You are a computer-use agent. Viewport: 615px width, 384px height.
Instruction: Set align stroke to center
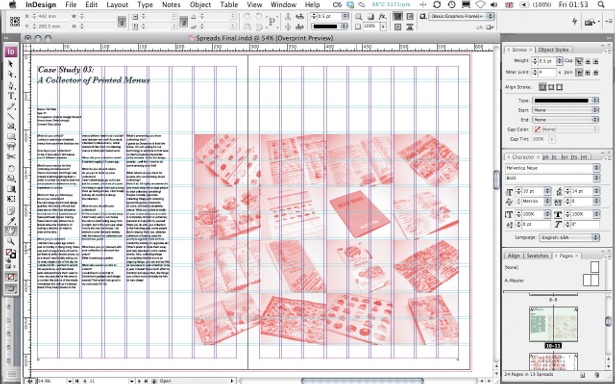pyautogui.click(x=542, y=87)
